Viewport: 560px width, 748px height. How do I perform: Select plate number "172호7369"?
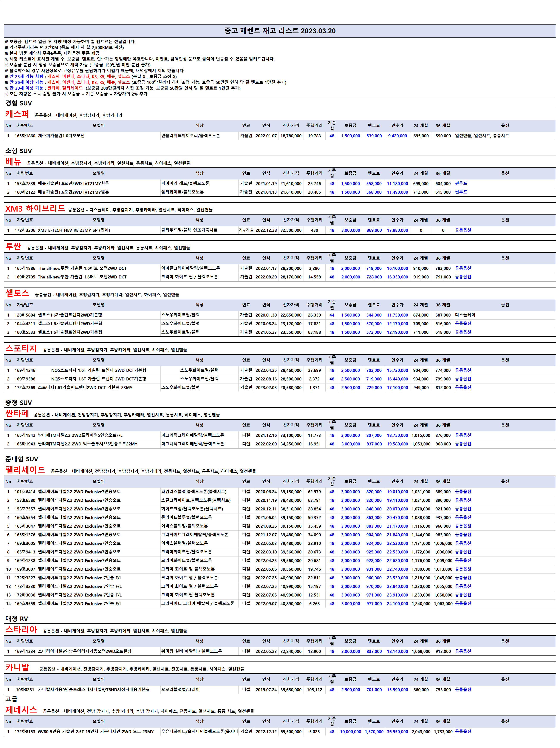pos(25,388)
